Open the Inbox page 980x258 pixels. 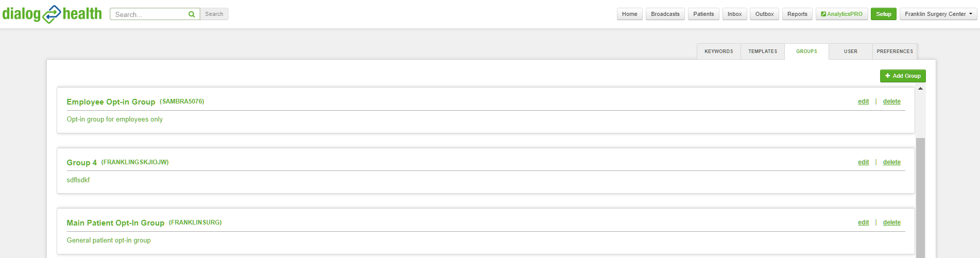pos(734,14)
